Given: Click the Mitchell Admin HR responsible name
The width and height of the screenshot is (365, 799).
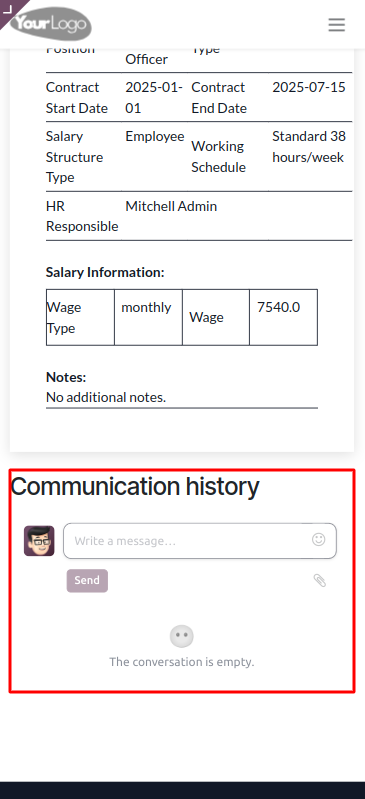Looking at the screenshot, I should [171, 206].
